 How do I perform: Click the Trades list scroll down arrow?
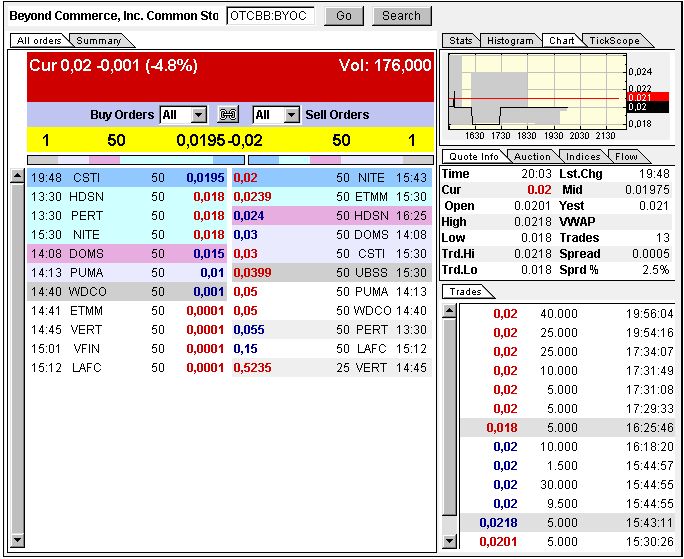click(x=449, y=541)
